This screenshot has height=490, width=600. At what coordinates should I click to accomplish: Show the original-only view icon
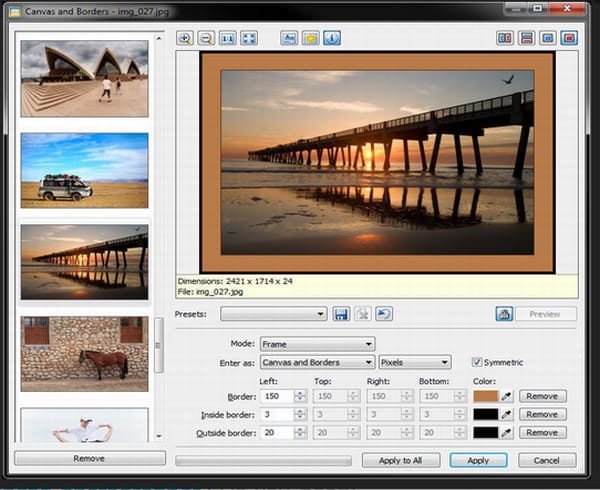[x=548, y=38]
